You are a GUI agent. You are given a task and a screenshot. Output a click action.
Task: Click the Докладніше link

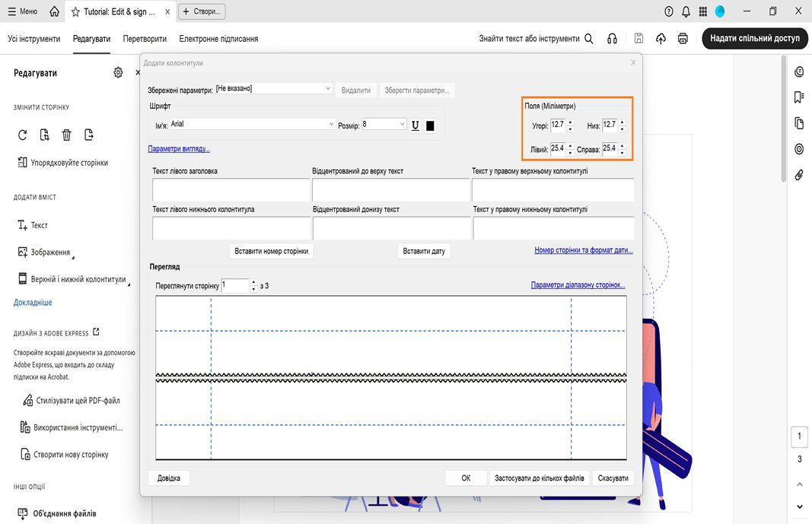(x=33, y=303)
